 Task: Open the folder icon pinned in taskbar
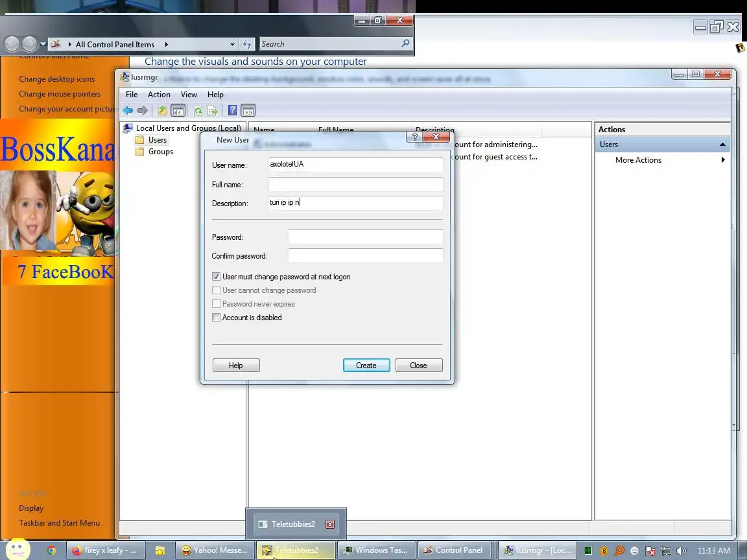160,550
